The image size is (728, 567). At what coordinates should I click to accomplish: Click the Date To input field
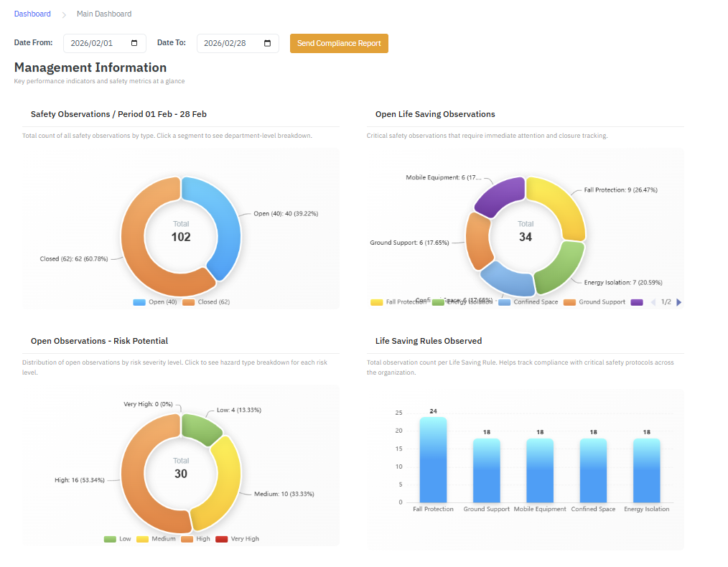click(x=230, y=44)
